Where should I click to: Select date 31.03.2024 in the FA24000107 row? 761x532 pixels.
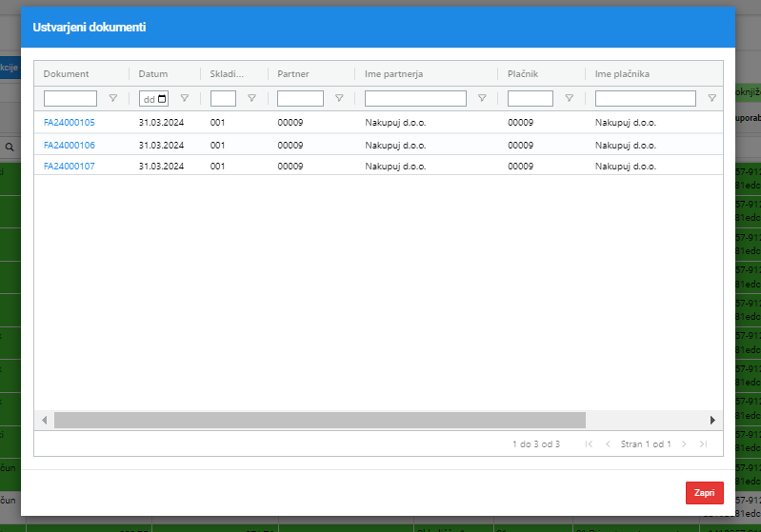pos(161,167)
